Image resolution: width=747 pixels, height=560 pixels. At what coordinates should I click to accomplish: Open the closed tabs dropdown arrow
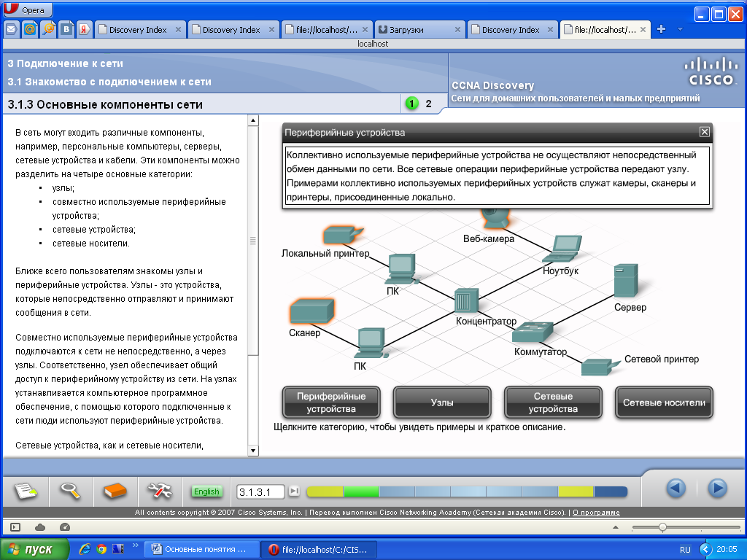(x=681, y=29)
